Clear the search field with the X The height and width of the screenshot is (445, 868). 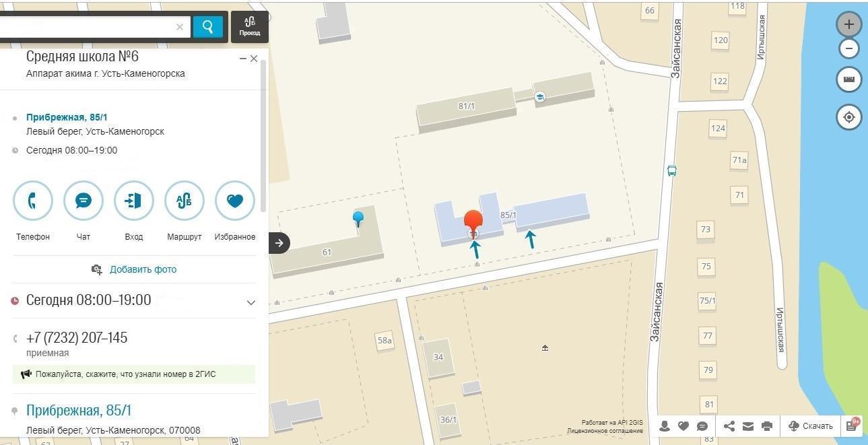pos(180,27)
